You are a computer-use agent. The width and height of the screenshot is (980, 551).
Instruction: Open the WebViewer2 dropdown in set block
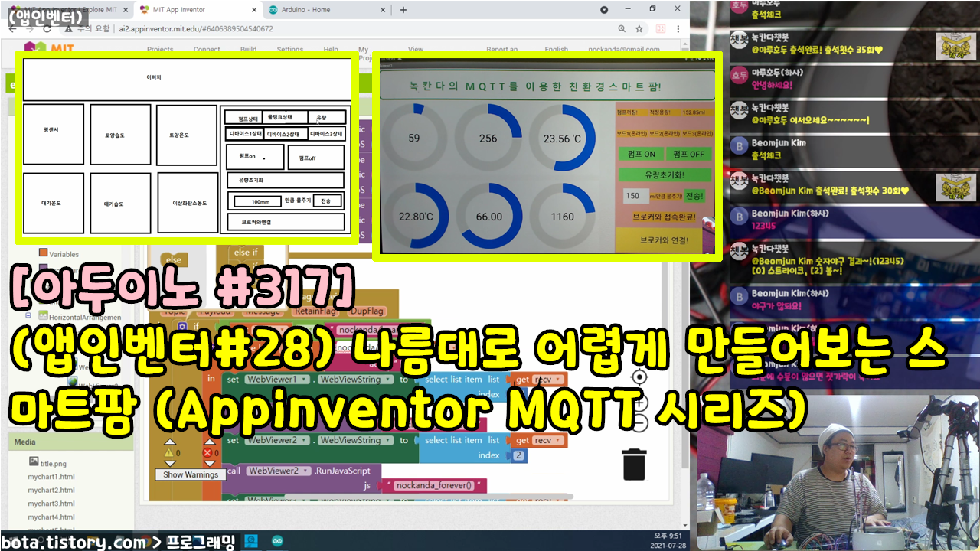pos(278,440)
